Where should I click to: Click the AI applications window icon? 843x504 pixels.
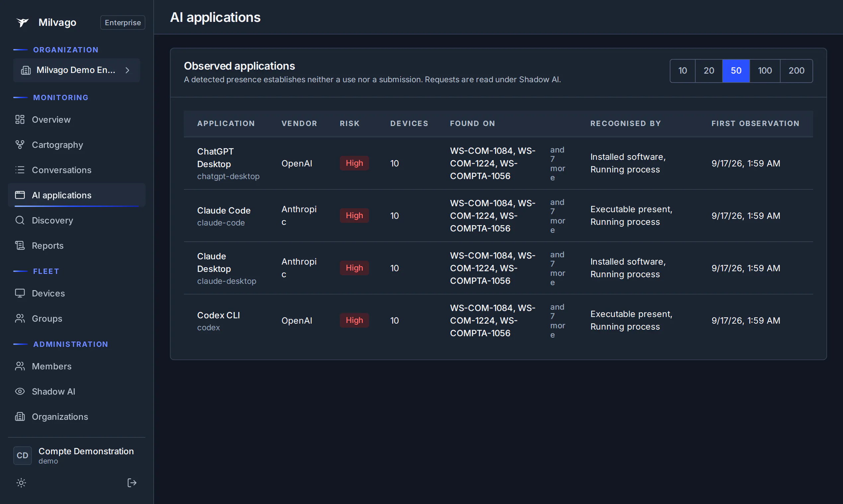pos(20,195)
